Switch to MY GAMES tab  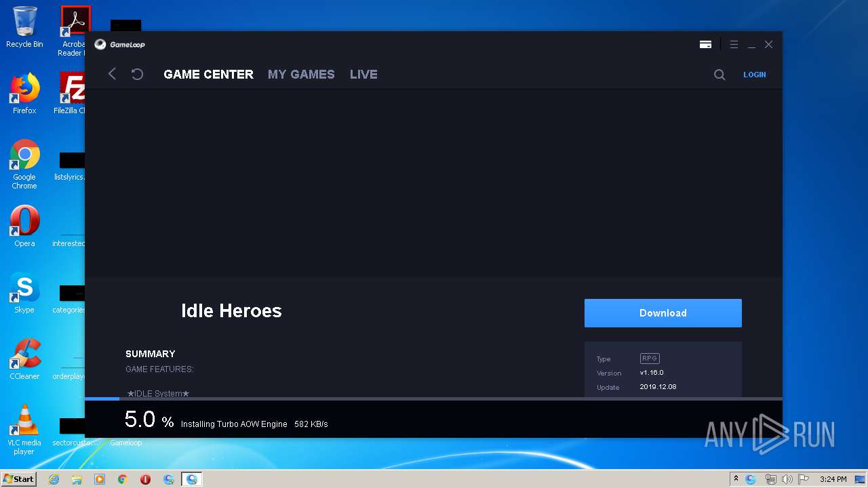point(301,75)
